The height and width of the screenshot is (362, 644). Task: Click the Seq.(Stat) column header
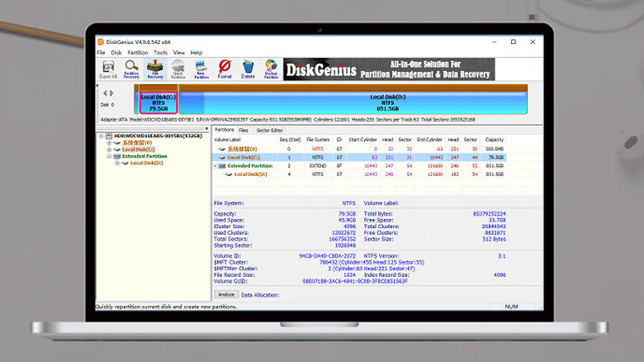pos(290,140)
